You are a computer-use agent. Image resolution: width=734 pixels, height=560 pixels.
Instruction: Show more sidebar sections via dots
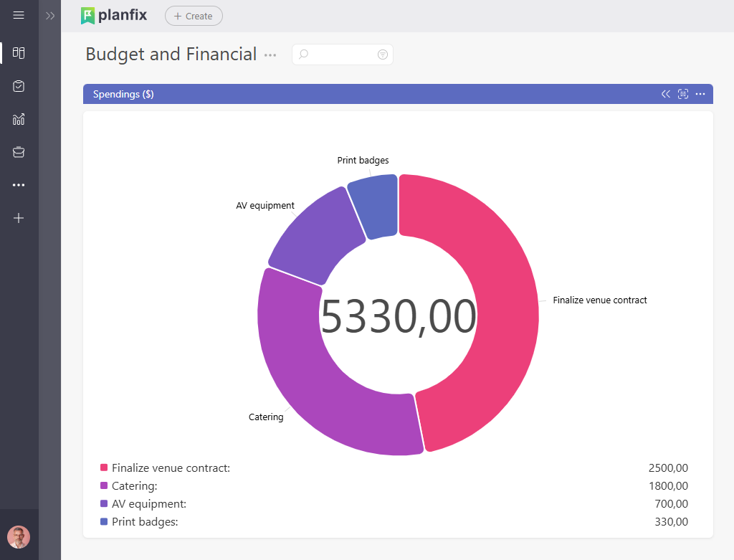point(19,185)
